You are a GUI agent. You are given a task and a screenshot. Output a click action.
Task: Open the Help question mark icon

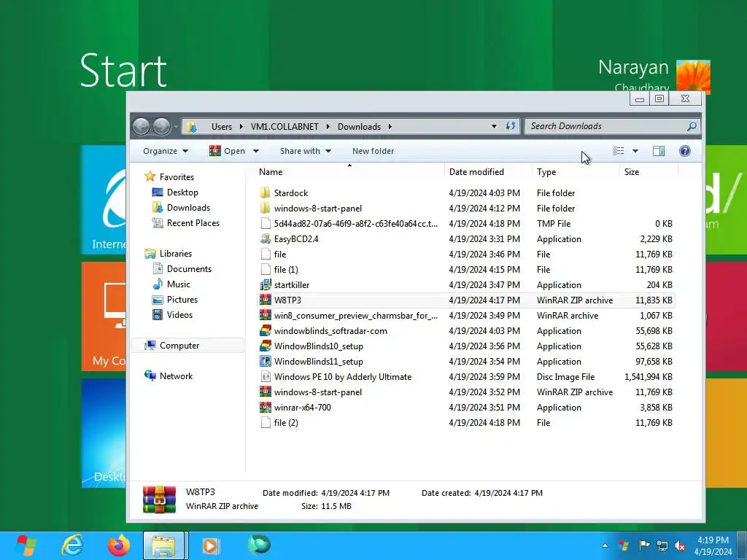(x=684, y=151)
